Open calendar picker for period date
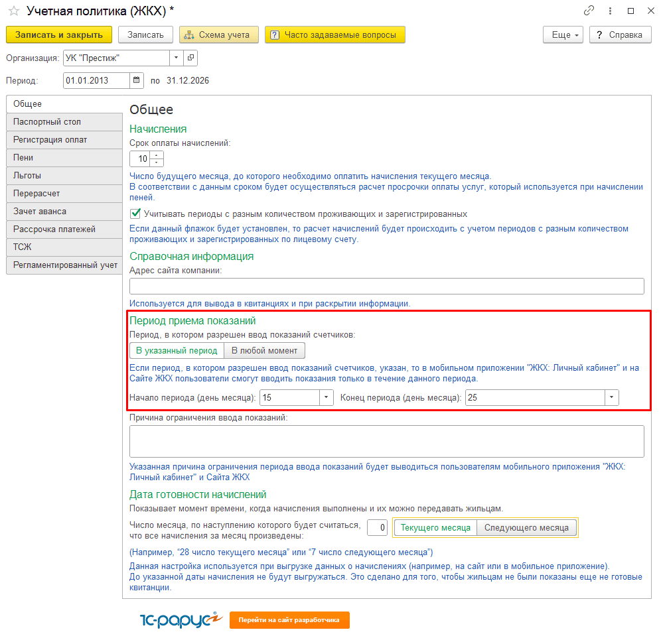 [137, 80]
